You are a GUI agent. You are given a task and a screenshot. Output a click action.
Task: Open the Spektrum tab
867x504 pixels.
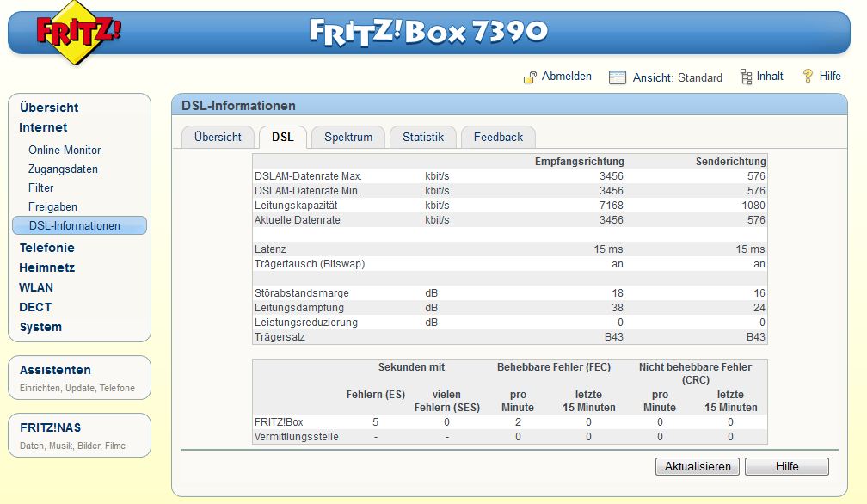coord(348,137)
